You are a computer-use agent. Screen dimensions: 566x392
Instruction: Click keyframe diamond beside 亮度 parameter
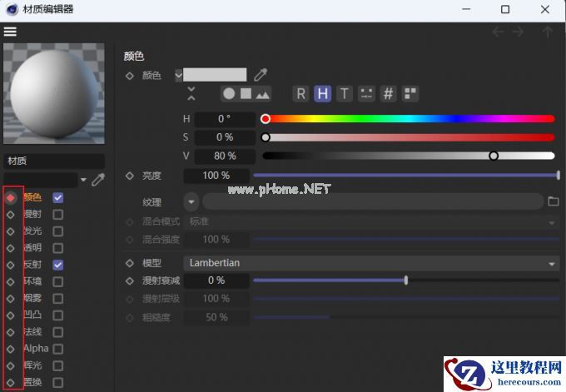point(130,176)
